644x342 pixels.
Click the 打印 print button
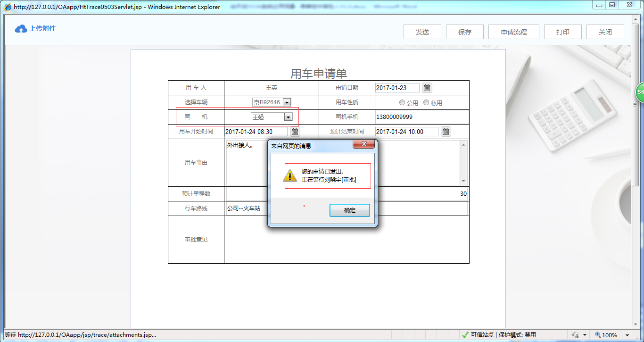[x=562, y=32]
